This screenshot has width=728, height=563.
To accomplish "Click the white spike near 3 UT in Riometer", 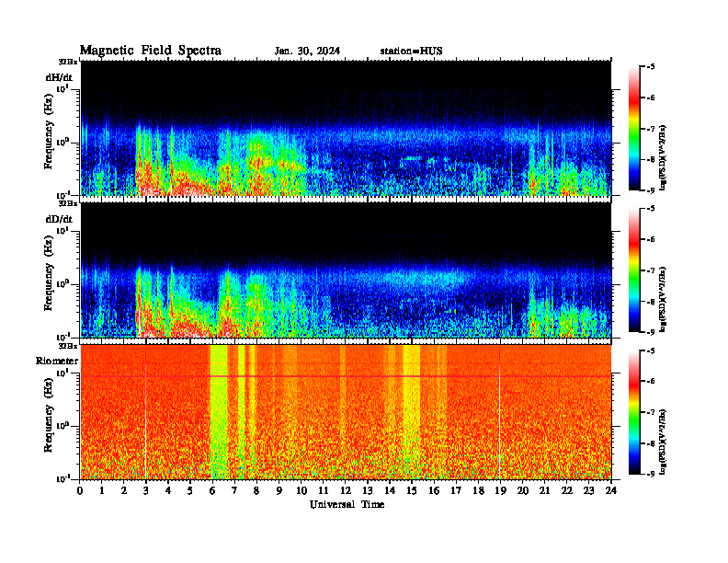I will click(x=146, y=420).
